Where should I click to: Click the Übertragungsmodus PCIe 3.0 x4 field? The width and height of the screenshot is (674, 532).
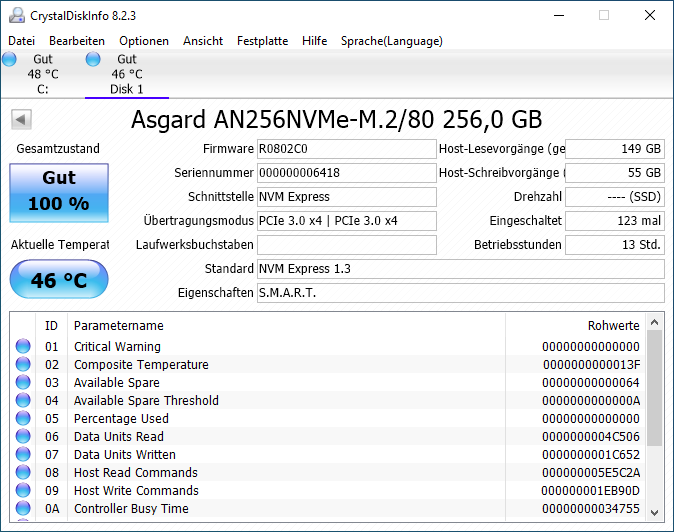pos(347,221)
